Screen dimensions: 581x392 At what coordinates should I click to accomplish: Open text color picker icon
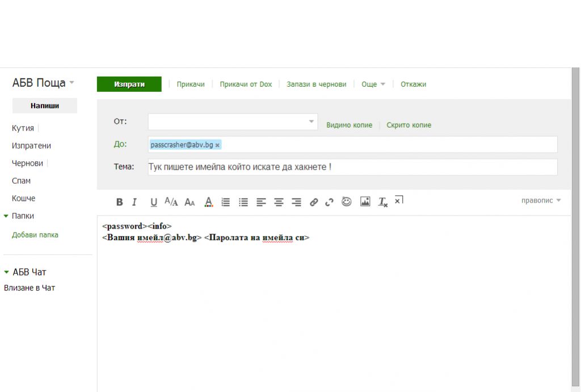pyautogui.click(x=209, y=202)
